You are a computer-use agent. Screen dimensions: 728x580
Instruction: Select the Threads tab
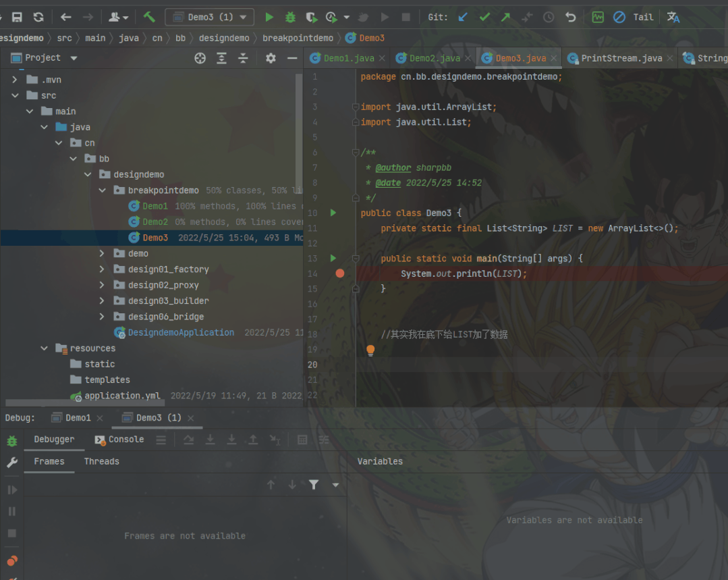tap(102, 461)
